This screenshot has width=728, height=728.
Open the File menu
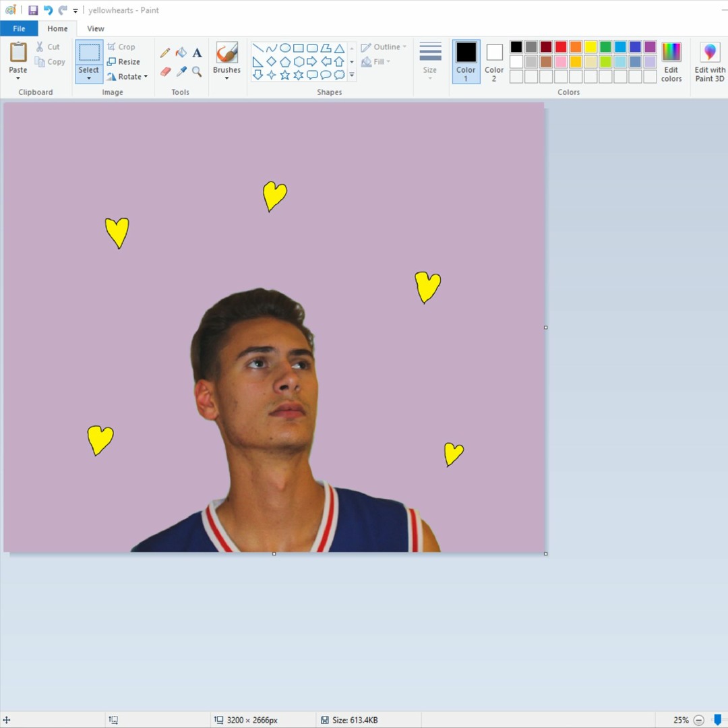(19, 28)
